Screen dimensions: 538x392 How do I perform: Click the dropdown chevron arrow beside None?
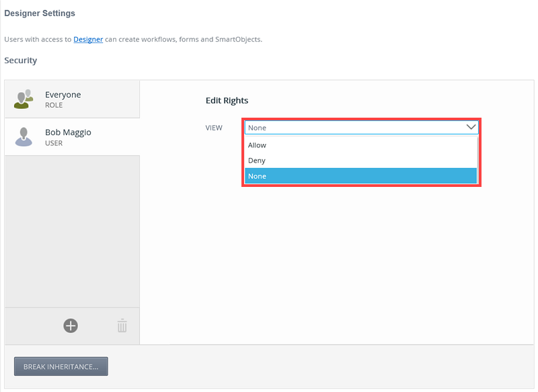pos(471,126)
